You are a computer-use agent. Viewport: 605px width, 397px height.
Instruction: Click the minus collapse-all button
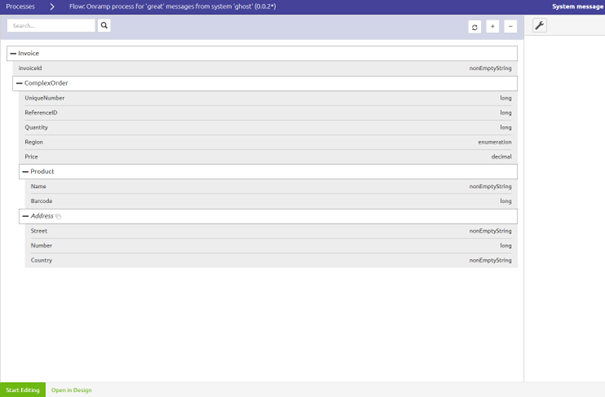point(510,27)
